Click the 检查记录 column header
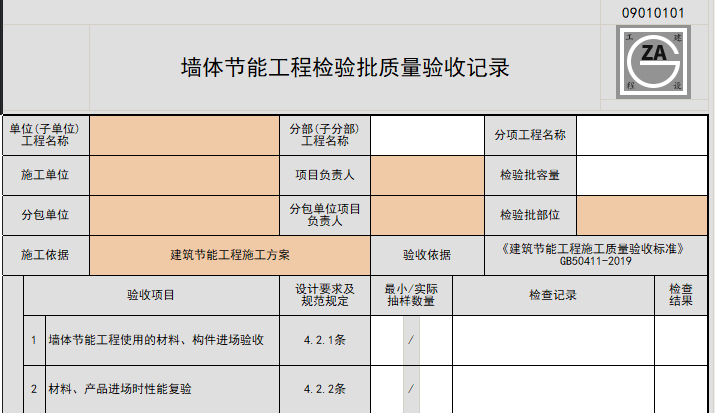Viewport: 715px width, 413px height. tap(553, 295)
